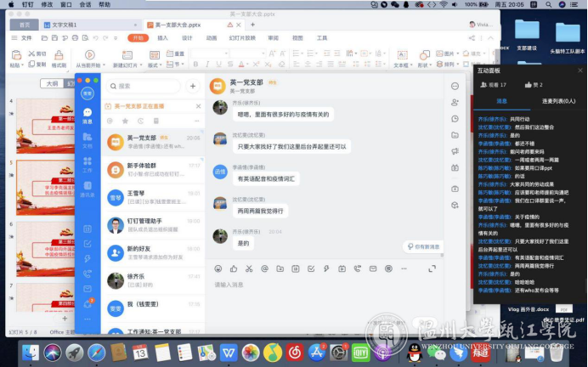Open the mail icon in DingTalk sidebar
The image size is (588, 367).
(x=88, y=289)
